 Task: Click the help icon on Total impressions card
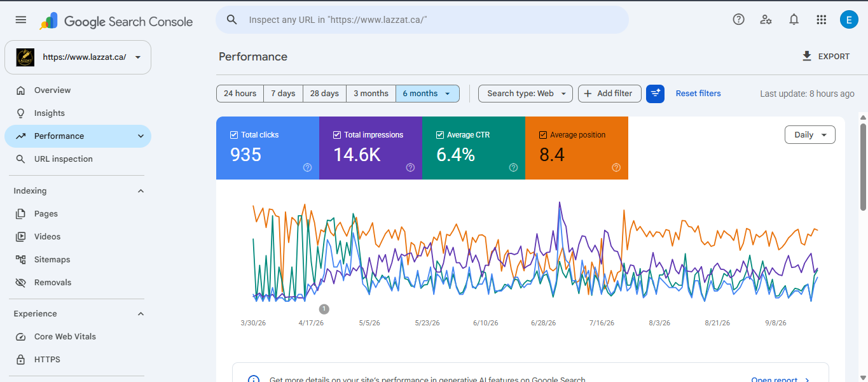pyautogui.click(x=410, y=167)
